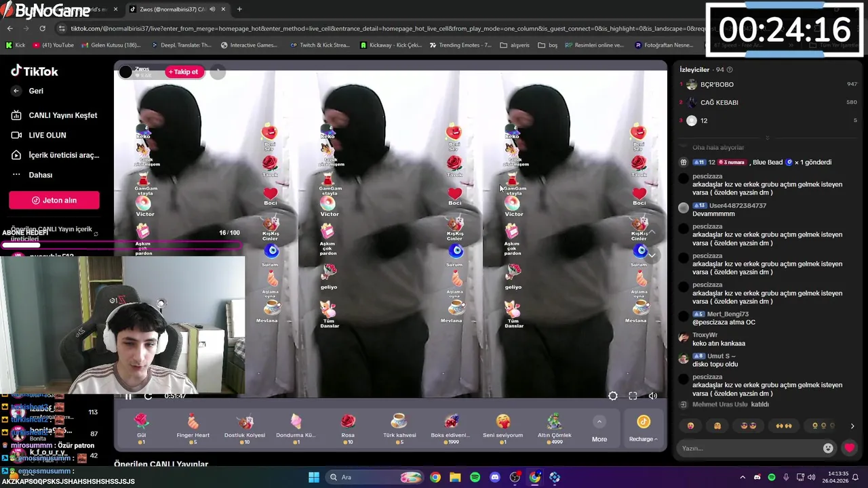Image resolution: width=868 pixels, height=488 pixels.
Task: Click the TikTok logo in the sidebar
Action: coord(35,71)
